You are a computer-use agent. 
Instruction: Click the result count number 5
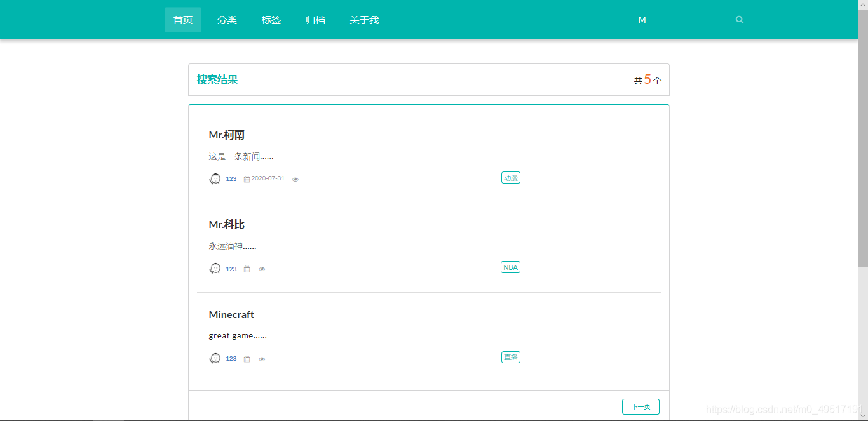click(648, 79)
